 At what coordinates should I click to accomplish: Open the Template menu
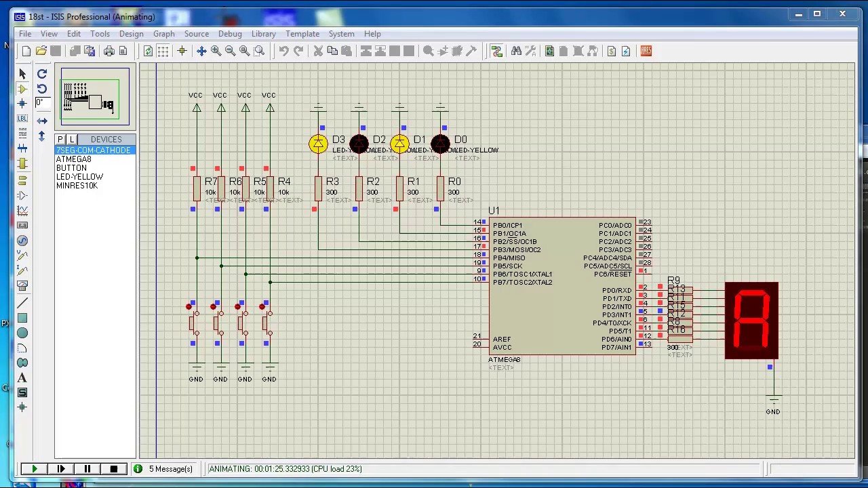click(302, 34)
